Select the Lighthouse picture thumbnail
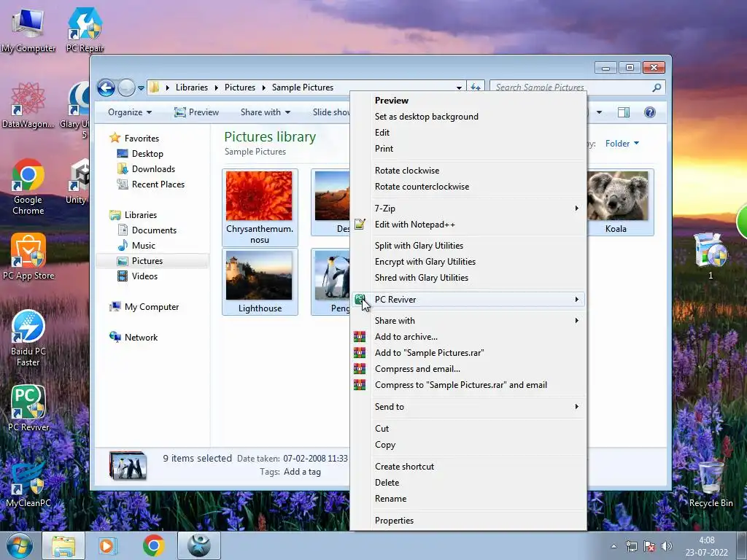Screen dimensions: 747x560 [260, 281]
